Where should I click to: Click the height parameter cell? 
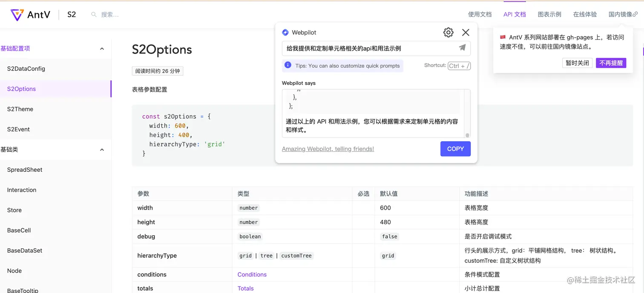(x=182, y=222)
